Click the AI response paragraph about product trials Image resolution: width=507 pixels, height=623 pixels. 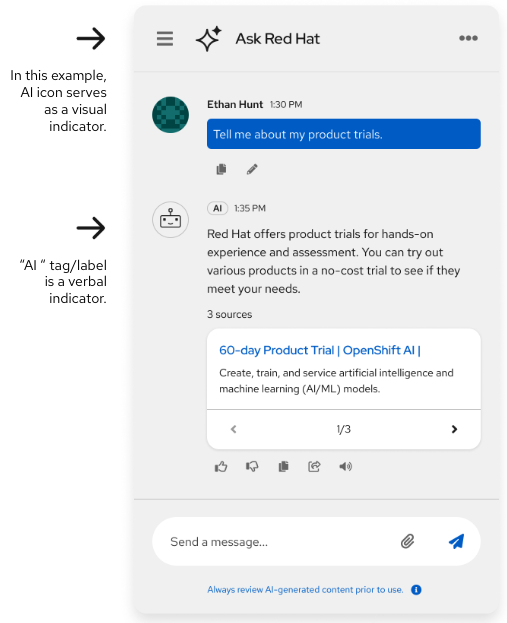tap(334, 261)
